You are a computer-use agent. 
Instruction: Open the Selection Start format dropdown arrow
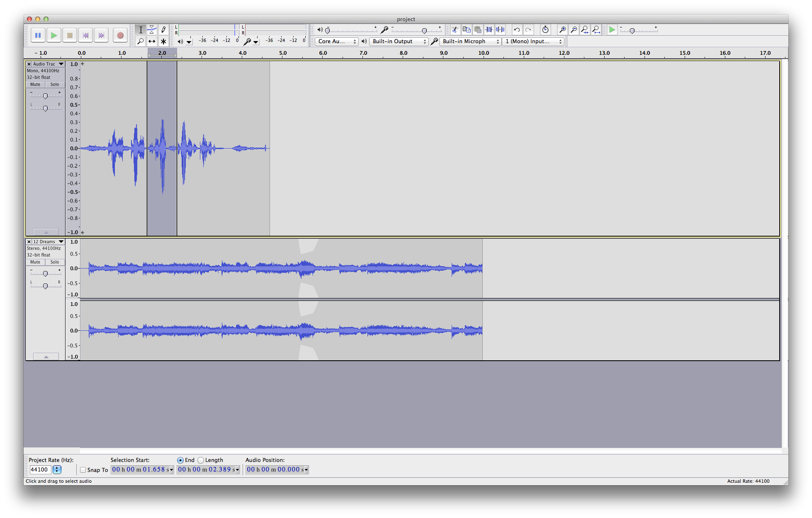coord(172,470)
